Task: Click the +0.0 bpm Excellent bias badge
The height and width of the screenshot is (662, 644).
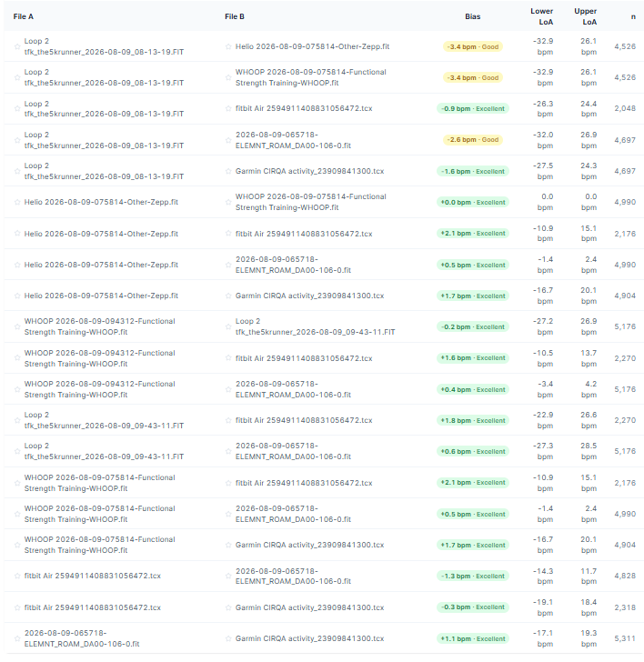Action: coord(473,202)
